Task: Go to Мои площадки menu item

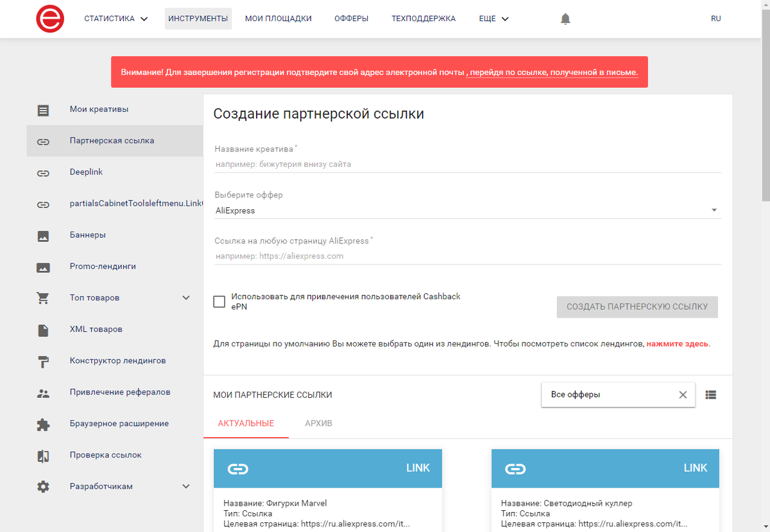Action: click(278, 19)
